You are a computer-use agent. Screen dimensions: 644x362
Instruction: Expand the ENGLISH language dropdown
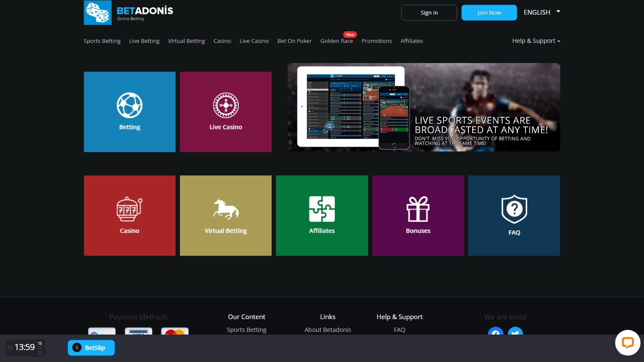tap(542, 12)
